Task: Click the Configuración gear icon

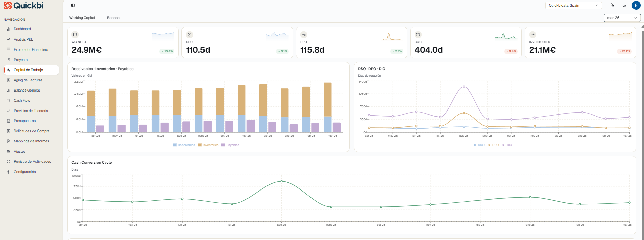Action: click(x=9, y=172)
